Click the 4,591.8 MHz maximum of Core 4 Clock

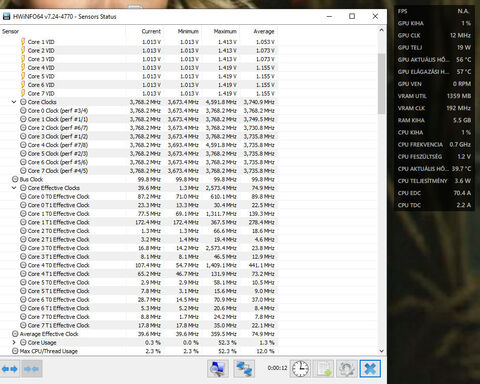tap(221, 145)
